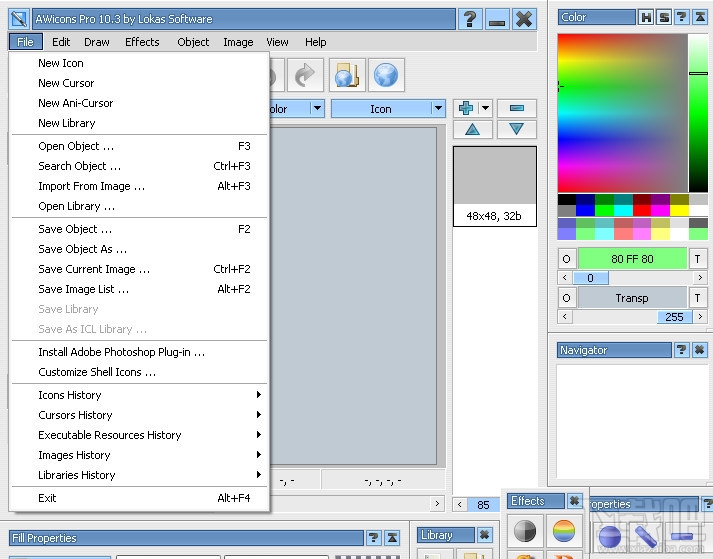Select Open Object menu entry
The width and height of the screenshot is (713, 559).
(x=139, y=146)
